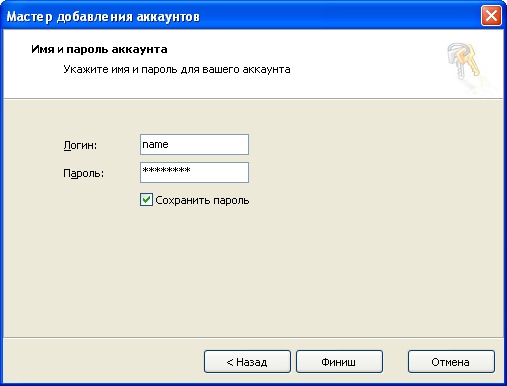Click the Логин: label

click(80, 145)
